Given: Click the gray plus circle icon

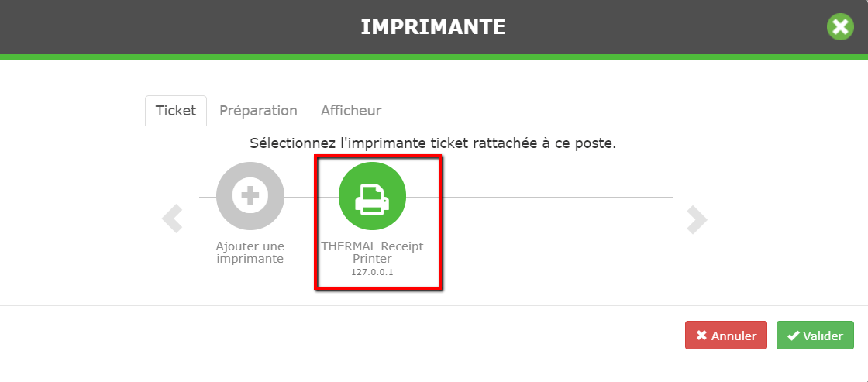Looking at the screenshot, I should pyautogui.click(x=250, y=196).
